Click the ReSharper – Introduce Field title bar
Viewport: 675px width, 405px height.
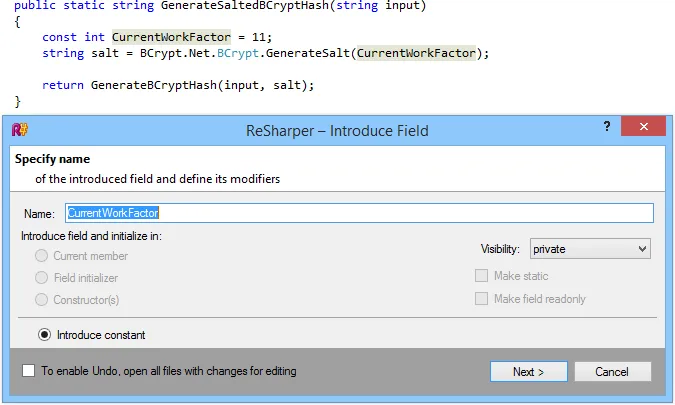[x=337, y=130]
